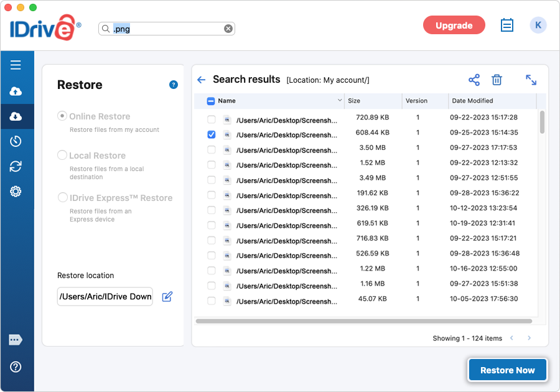This screenshot has width=560, height=392.
Task: Edit the restore location path
Action: coord(167,297)
